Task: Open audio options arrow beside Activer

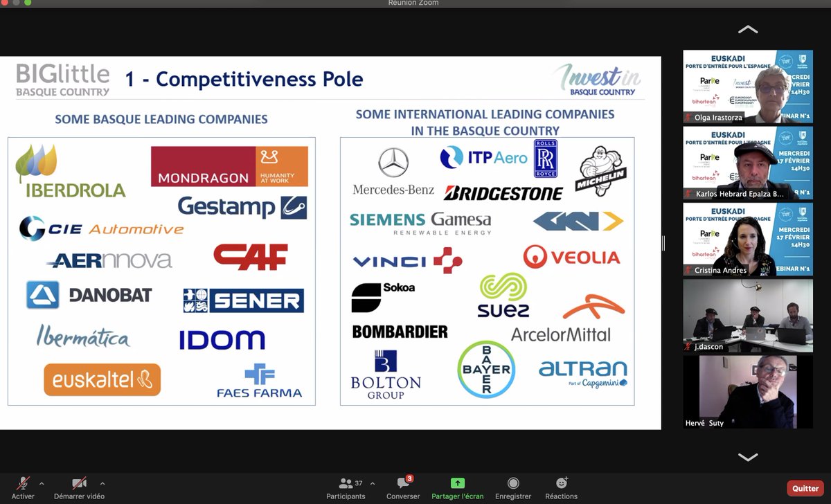Action: tap(42, 483)
